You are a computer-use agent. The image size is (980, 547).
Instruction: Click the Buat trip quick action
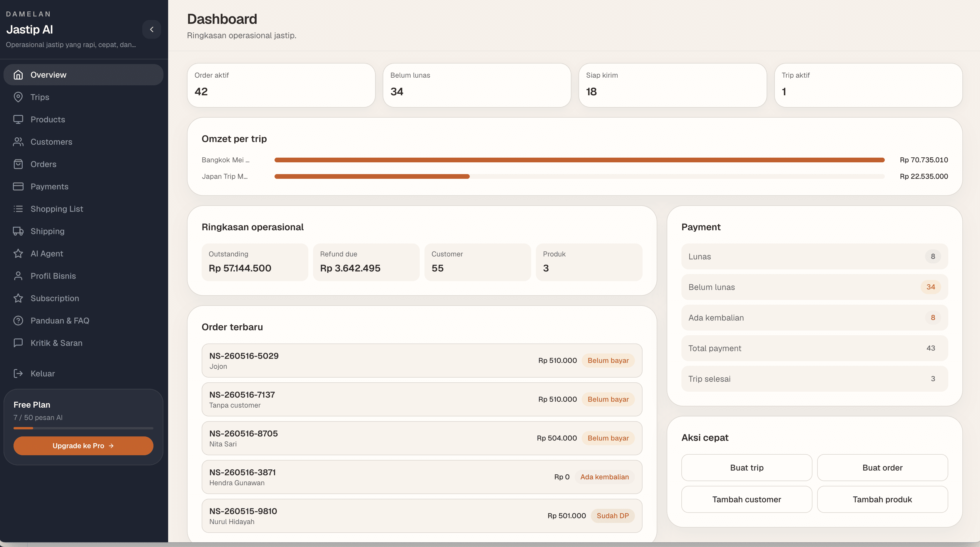tap(746, 467)
